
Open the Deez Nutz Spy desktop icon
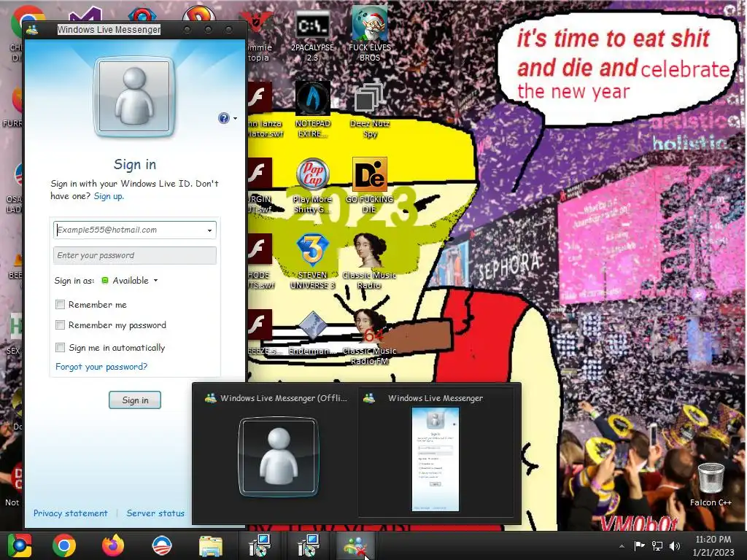[370, 111]
